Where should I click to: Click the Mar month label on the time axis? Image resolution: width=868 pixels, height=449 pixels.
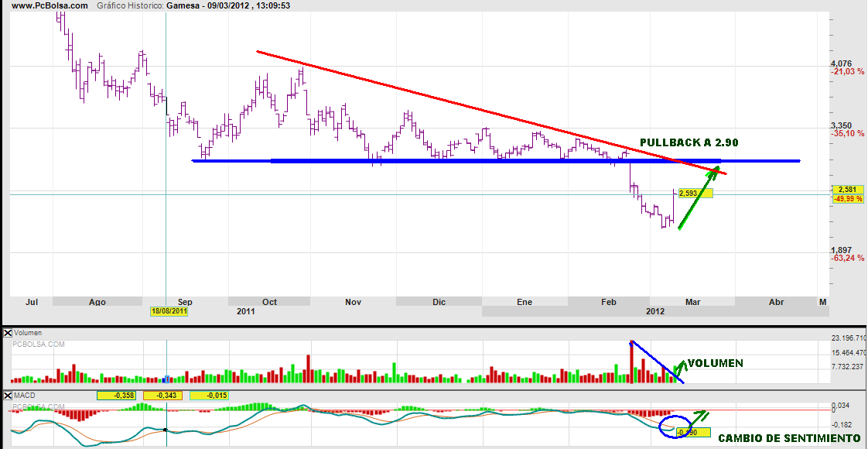tap(693, 302)
